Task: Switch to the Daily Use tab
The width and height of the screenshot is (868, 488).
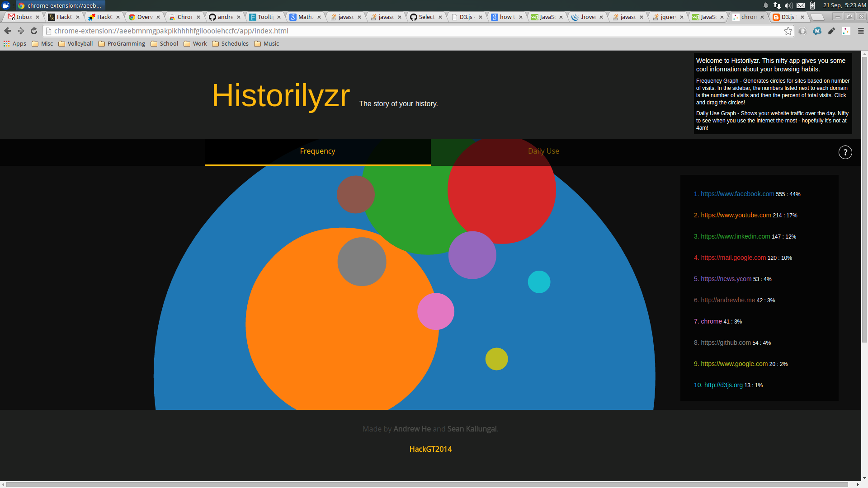Action: (543, 151)
